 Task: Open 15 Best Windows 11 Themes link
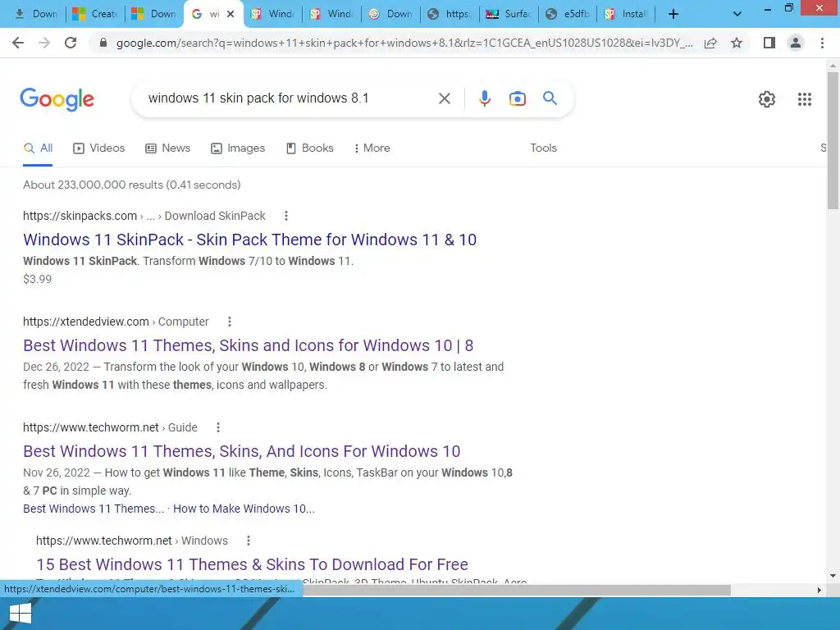[253, 564]
